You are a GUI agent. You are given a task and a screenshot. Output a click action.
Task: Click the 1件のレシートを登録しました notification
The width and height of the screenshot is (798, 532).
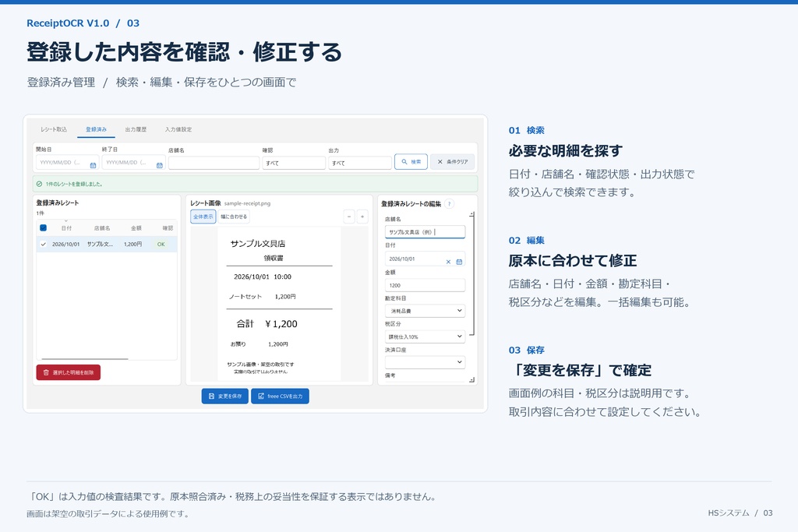255,184
